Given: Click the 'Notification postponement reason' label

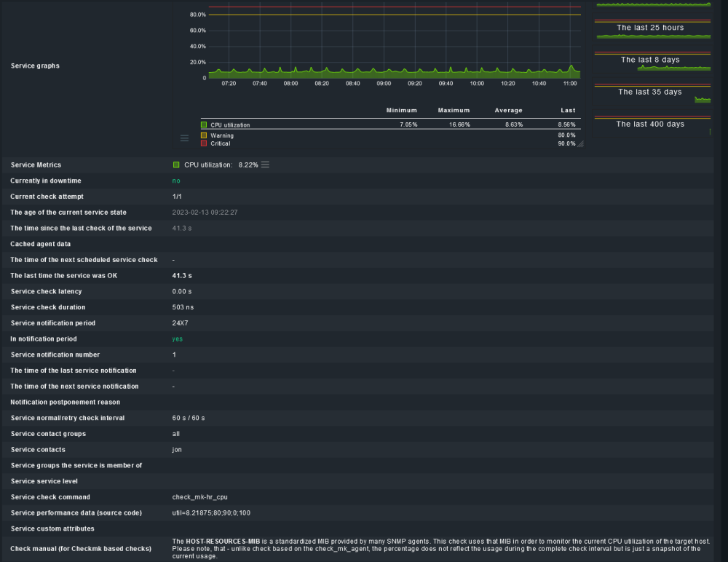Looking at the screenshot, I should (65, 403).
